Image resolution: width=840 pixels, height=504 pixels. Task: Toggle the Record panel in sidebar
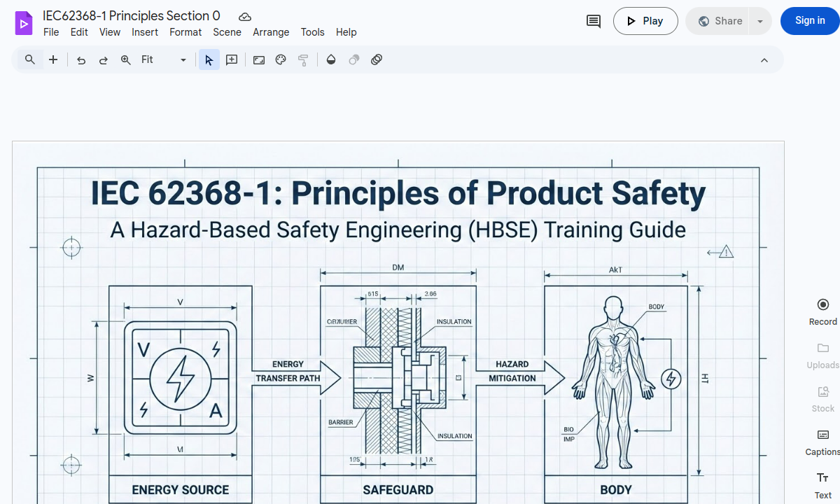[822, 311]
